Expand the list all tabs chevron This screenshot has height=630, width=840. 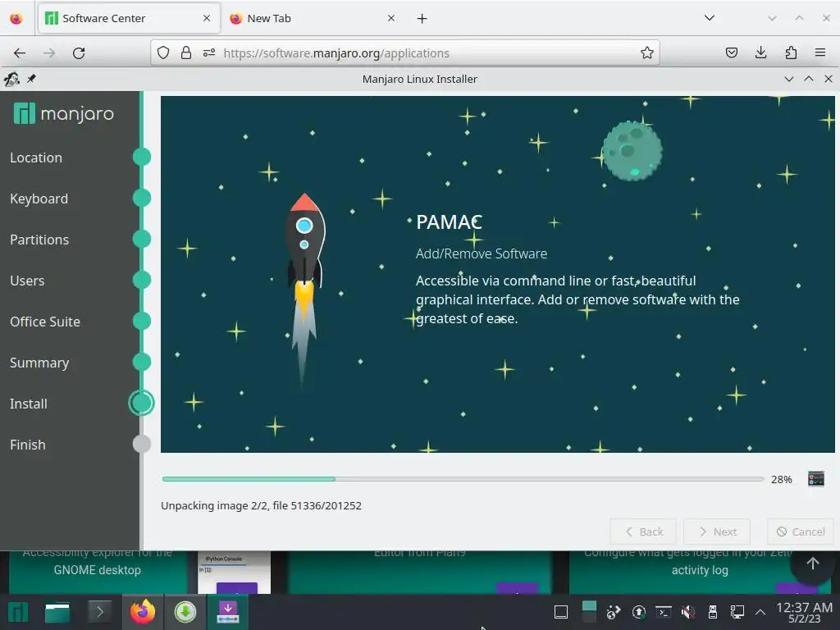(710, 18)
